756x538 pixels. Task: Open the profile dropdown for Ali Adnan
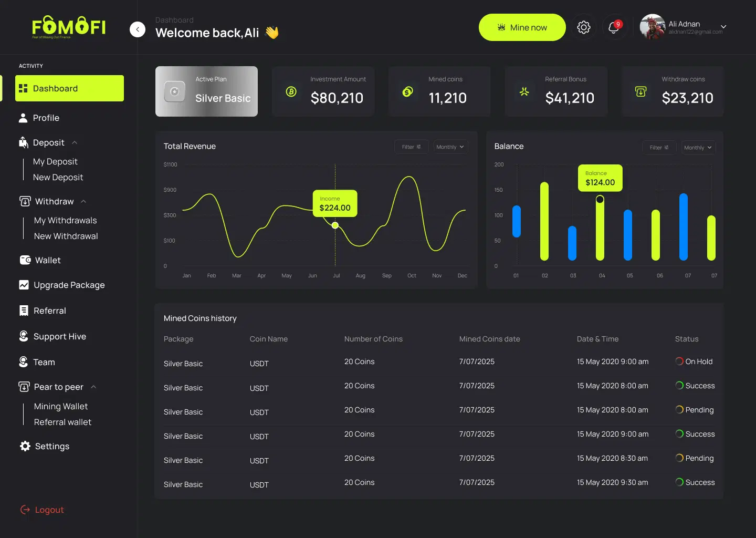723,27
